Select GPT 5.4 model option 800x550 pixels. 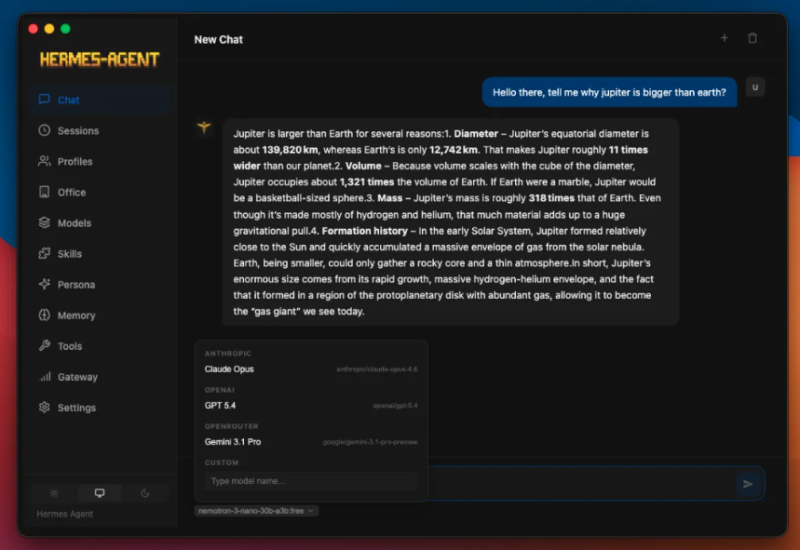(311, 406)
